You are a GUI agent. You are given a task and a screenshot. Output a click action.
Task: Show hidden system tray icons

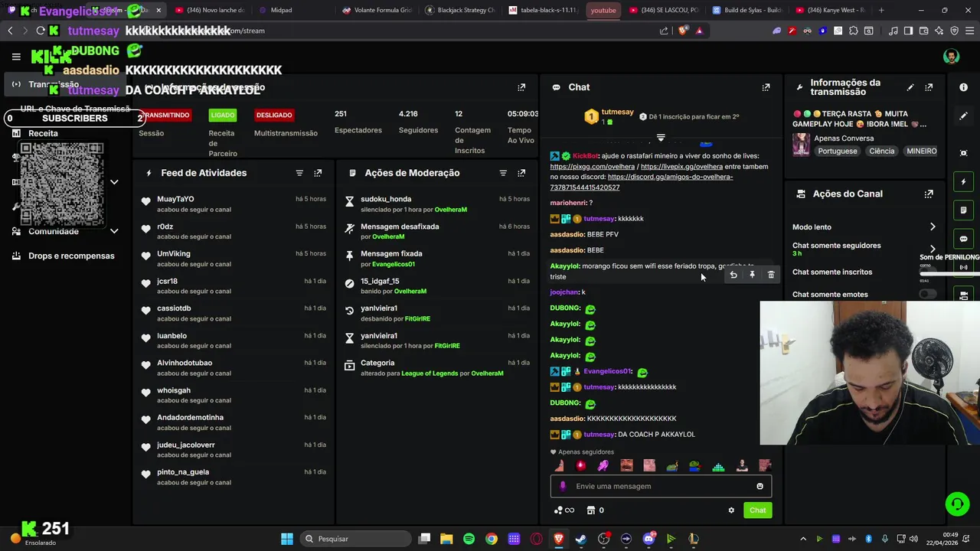(802, 539)
